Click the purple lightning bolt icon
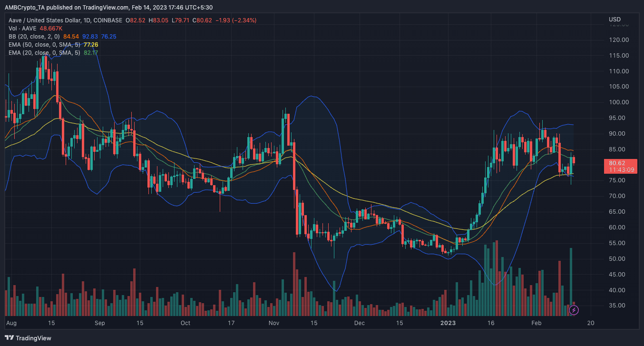This screenshot has width=644, height=346. 574,310
